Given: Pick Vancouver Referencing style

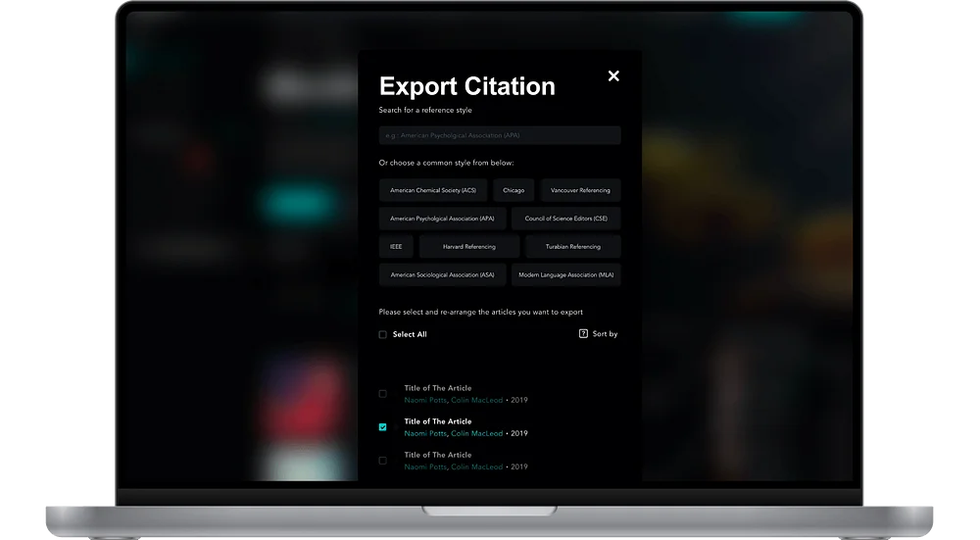Looking at the screenshot, I should pos(580,190).
